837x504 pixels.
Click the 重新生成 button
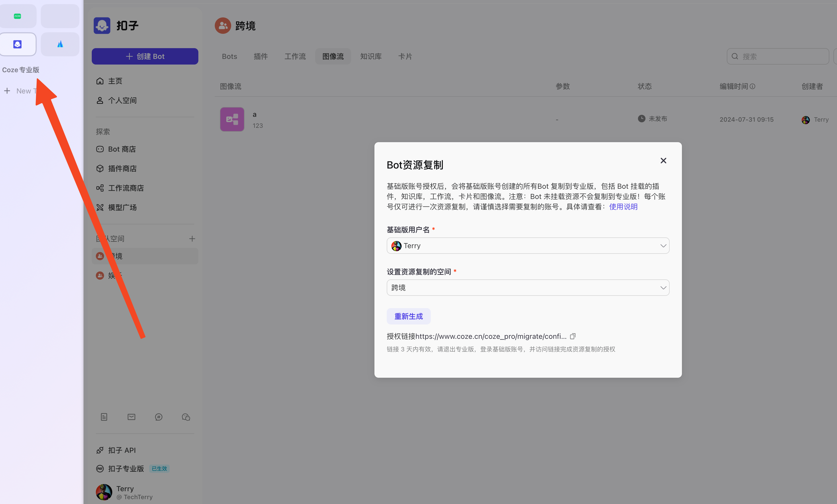pos(409,316)
